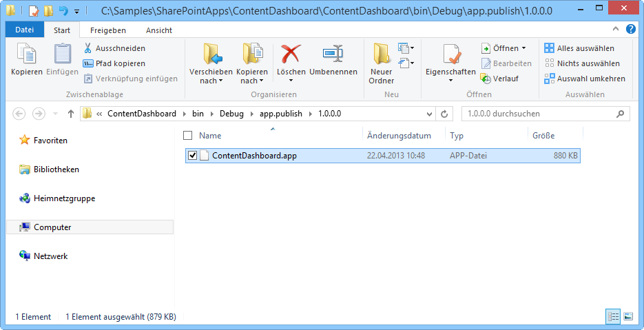
Task: Open the Datei menu tab
Action: 25,30
